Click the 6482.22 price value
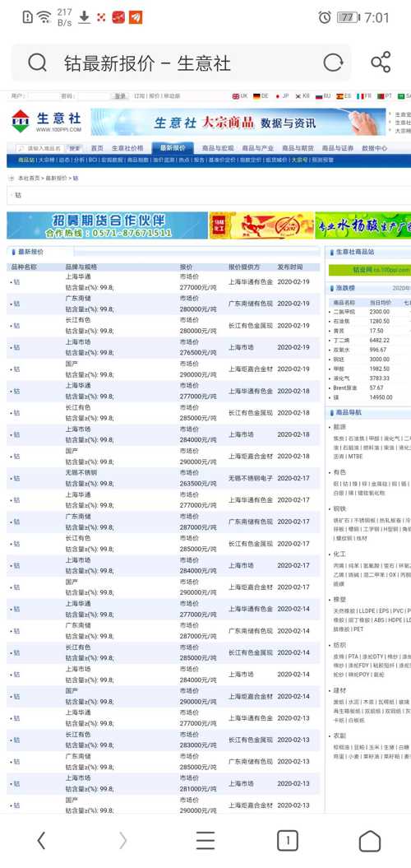 [380, 340]
